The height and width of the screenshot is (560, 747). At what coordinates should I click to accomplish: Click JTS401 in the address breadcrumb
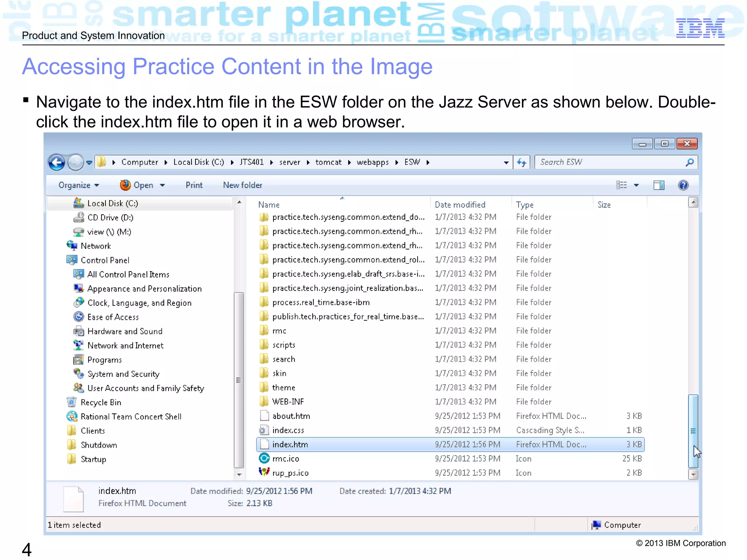[x=252, y=162]
